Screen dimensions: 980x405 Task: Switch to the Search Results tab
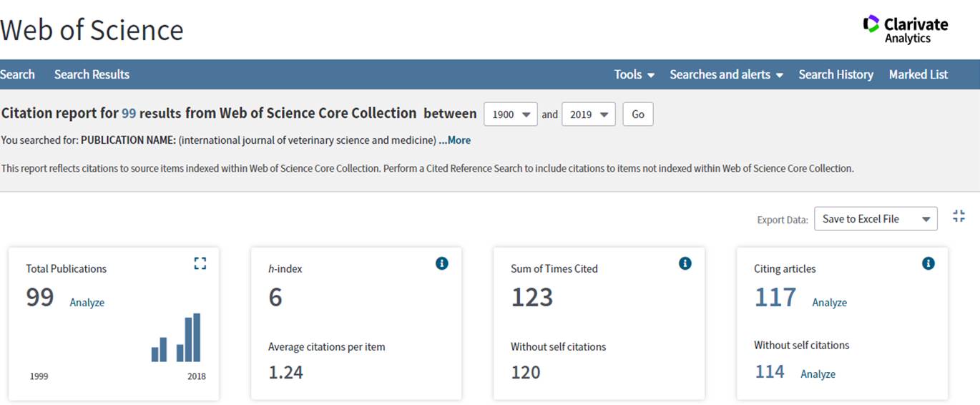(92, 74)
